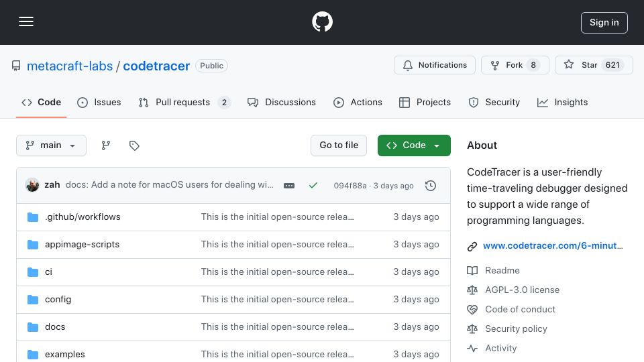Viewport: 644px width, 362px height.
Task: Open the Projects tab
Action: pos(425,102)
